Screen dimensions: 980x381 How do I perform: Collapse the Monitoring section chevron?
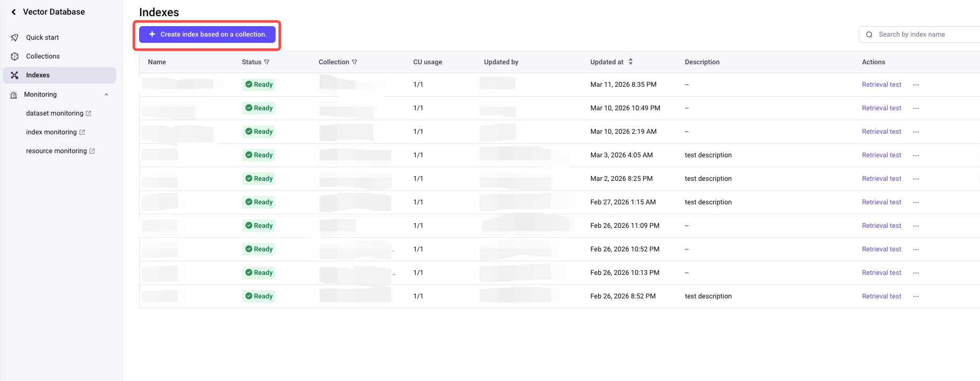106,95
